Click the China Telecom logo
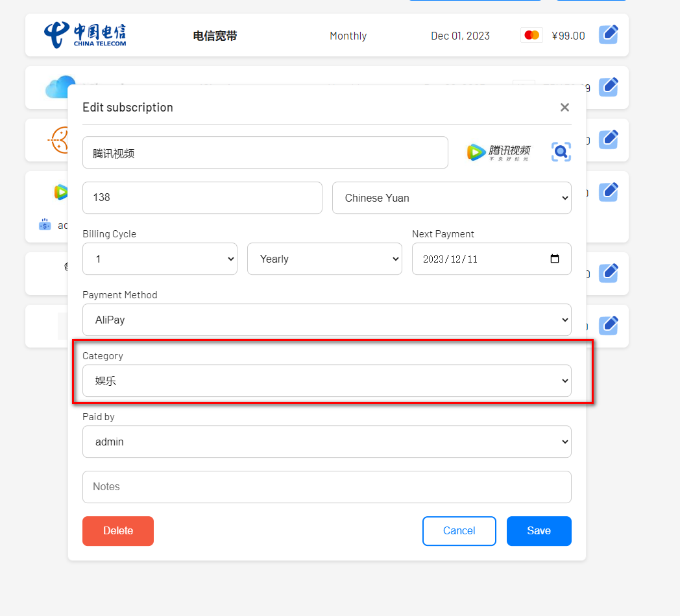The image size is (680, 616). [x=85, y=35]
